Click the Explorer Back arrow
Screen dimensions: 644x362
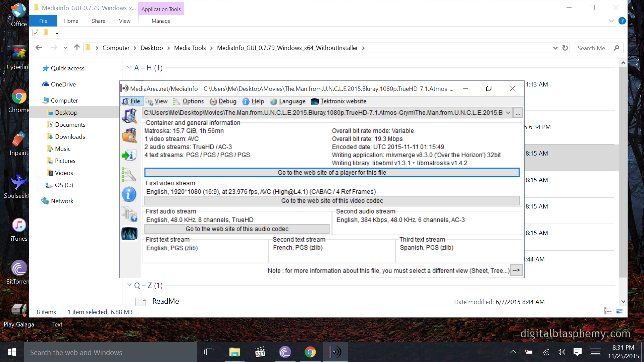[x=39, y=48]
